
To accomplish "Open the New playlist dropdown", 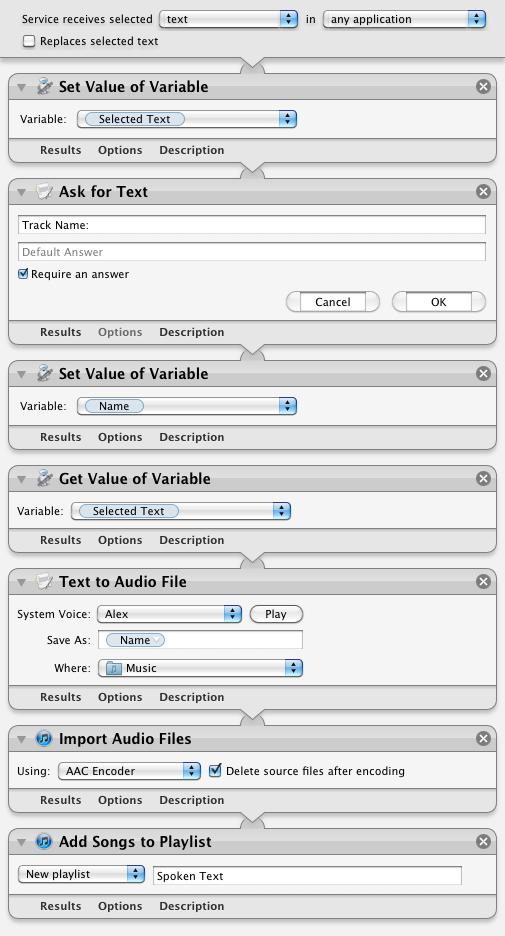I will pos(81,874).
